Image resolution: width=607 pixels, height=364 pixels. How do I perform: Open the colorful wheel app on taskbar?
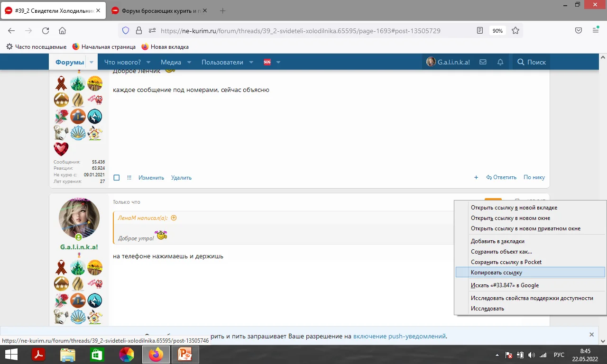[x=126, y=354]
